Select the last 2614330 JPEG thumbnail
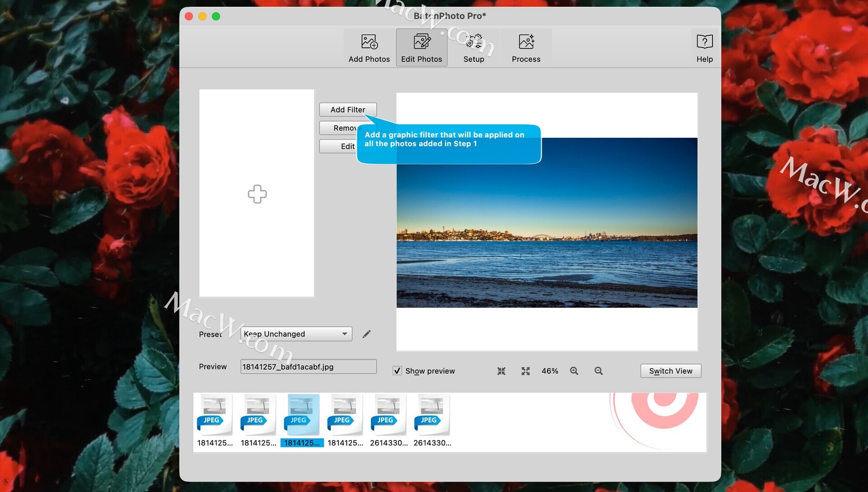868x492 pixels. (x=432, y=414)
